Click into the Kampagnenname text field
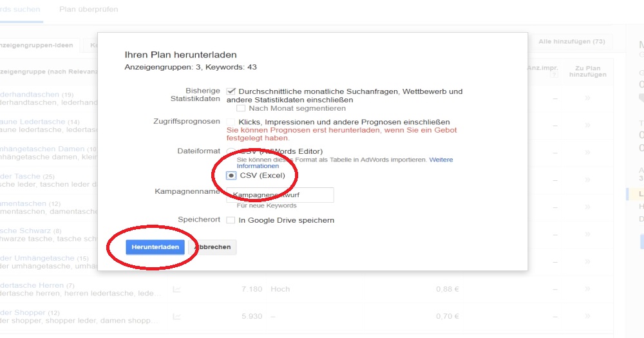Viewport: 644px width, 338px height. [x=283, y=194]
